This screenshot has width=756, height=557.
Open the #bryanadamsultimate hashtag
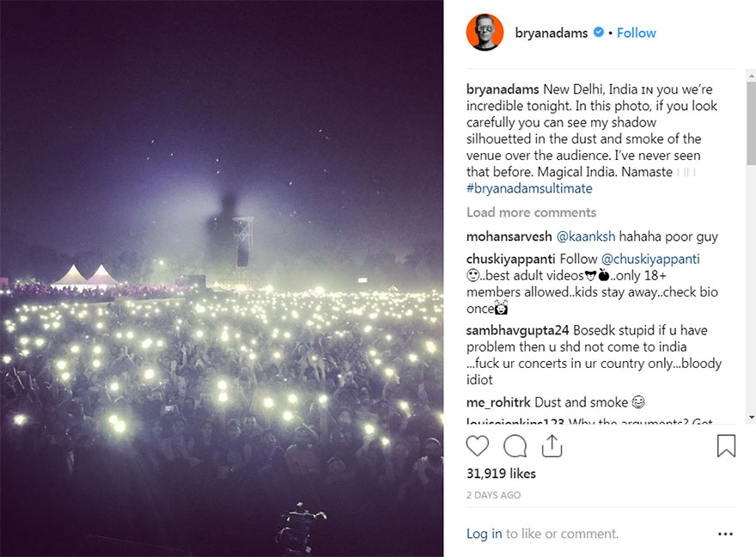(529, 188)
